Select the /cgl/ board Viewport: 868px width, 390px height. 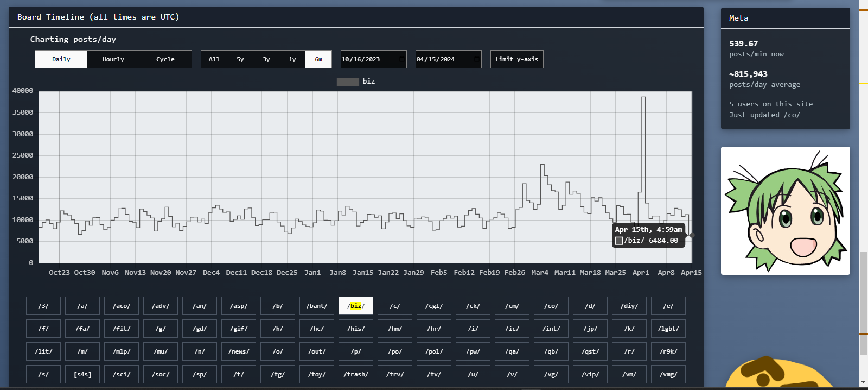[434, 306]
